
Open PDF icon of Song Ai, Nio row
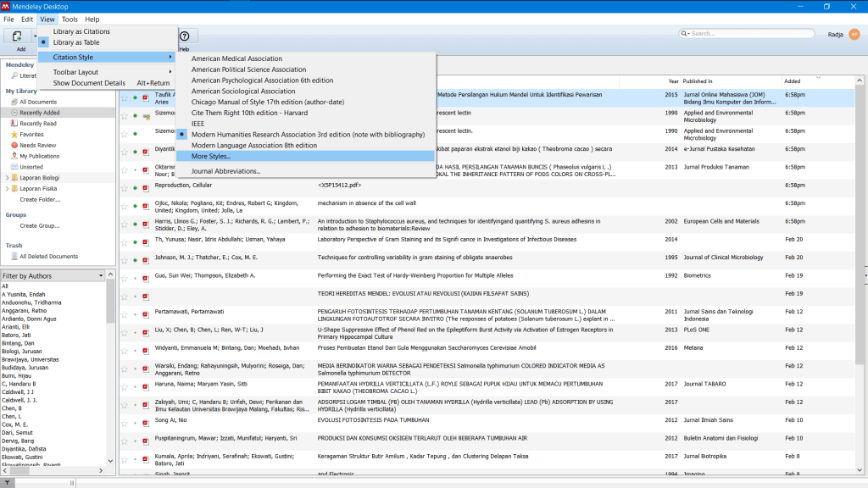pos(145,420)
